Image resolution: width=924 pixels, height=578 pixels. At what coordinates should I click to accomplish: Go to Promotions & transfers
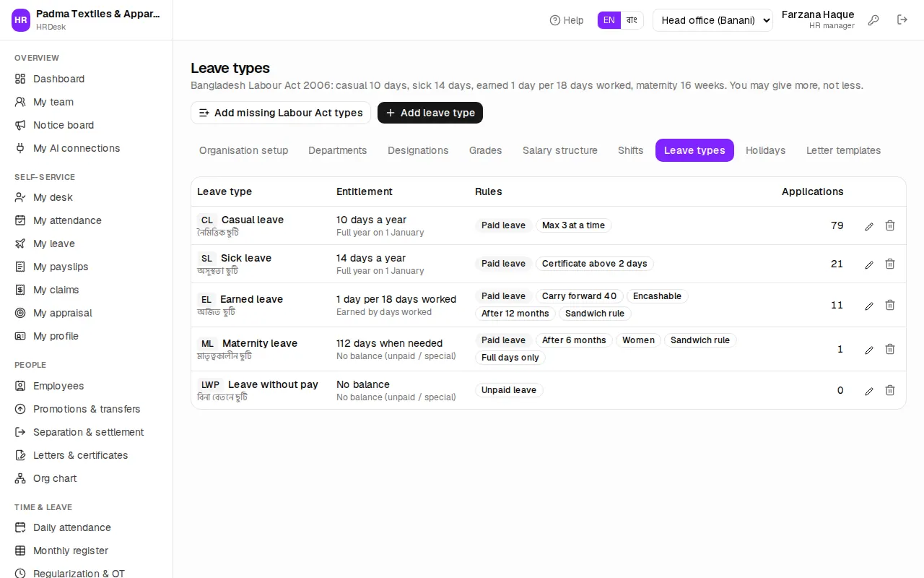87,409
